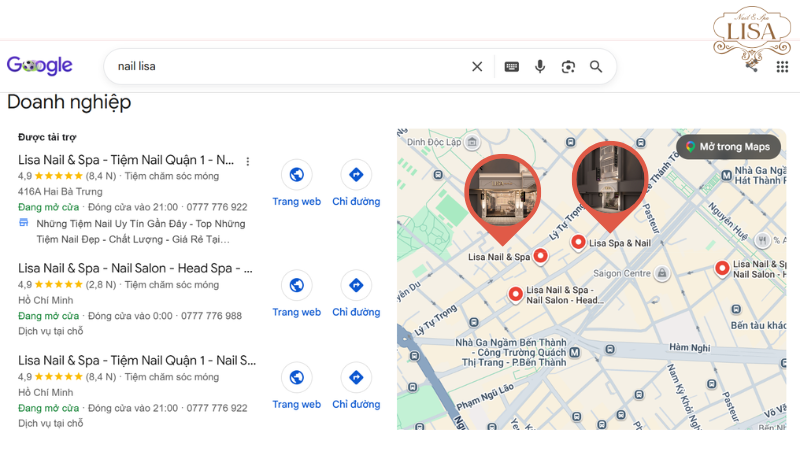The image size is (800, 459).
Task: Click the Google logo
Action: click(x=40, y=66)
